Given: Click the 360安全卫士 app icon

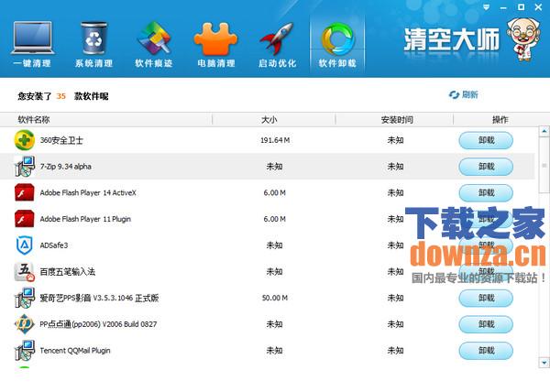Looking at the screenshot, I should pos(24,140).
